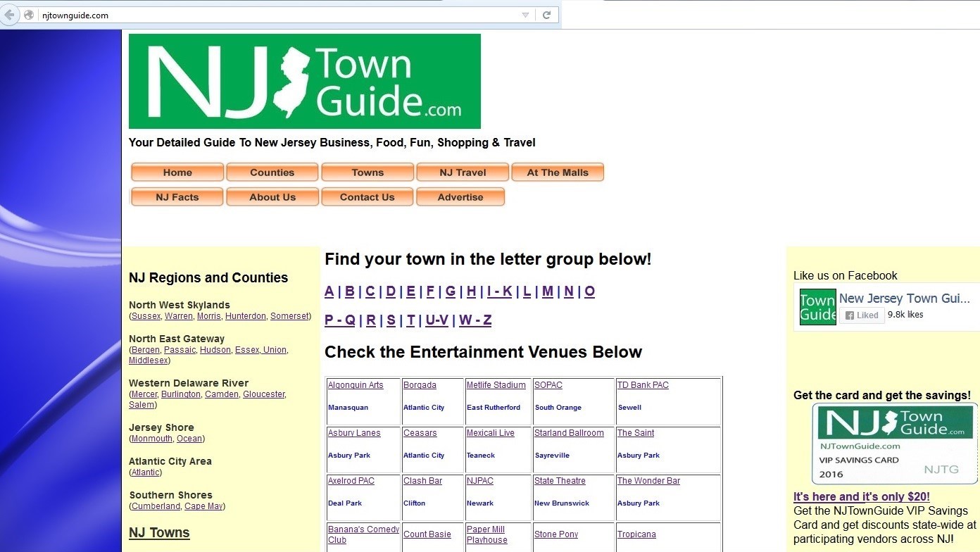980x552 pixels.
Task: Click the reload page icon
Action: [x=546, y=15]
